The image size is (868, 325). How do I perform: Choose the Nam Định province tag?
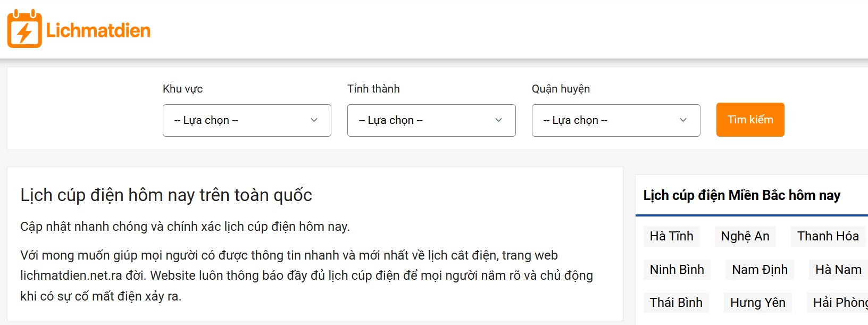759,270
